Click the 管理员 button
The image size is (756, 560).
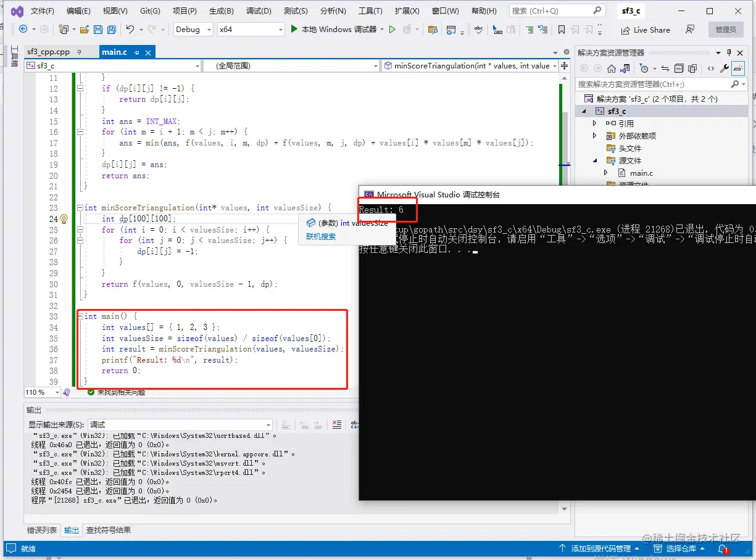[726, 30]
